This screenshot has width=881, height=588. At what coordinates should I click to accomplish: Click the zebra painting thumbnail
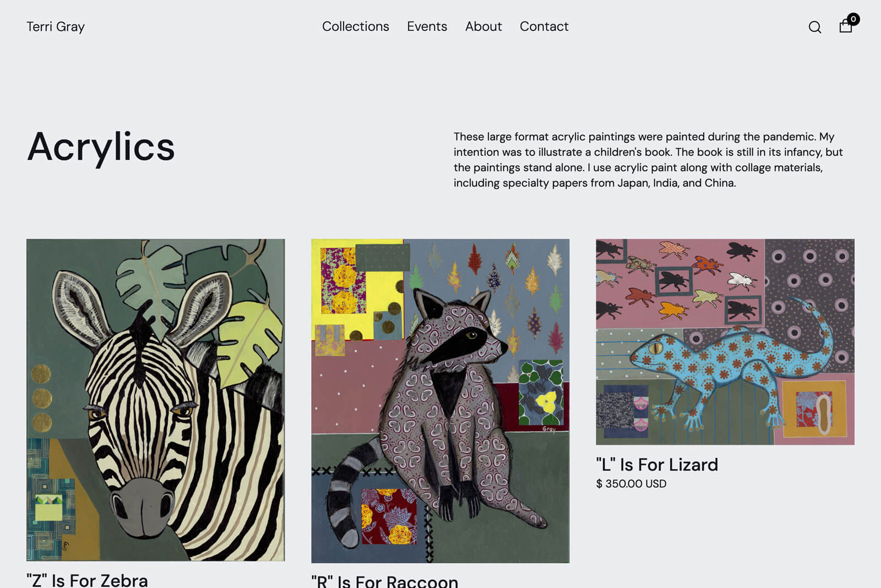(x=155, y=402)
